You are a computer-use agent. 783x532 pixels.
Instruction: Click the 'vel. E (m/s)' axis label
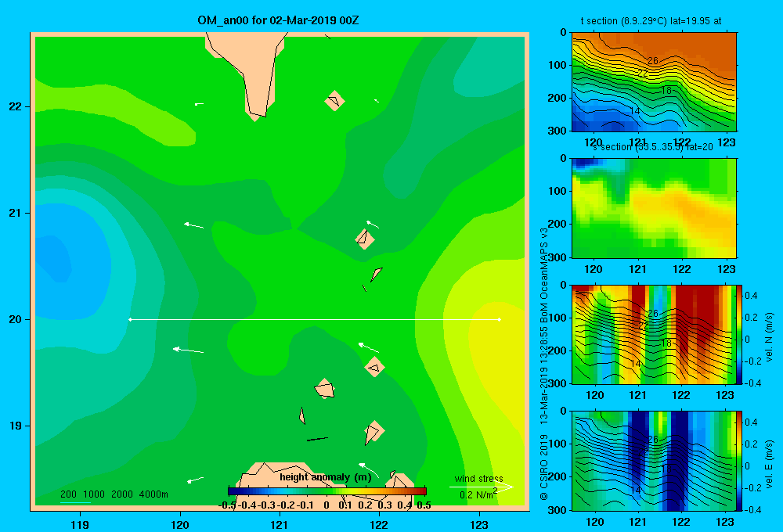[x=770, y=463]
